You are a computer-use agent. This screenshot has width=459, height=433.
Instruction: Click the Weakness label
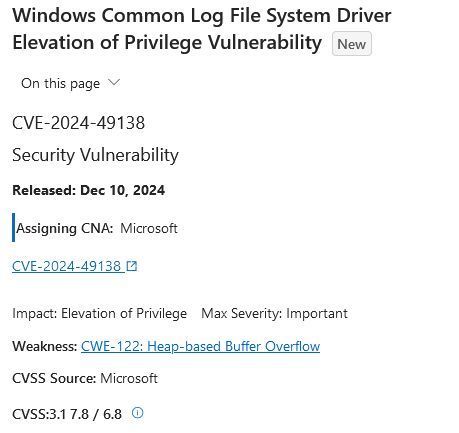click(x=45, y=346)
